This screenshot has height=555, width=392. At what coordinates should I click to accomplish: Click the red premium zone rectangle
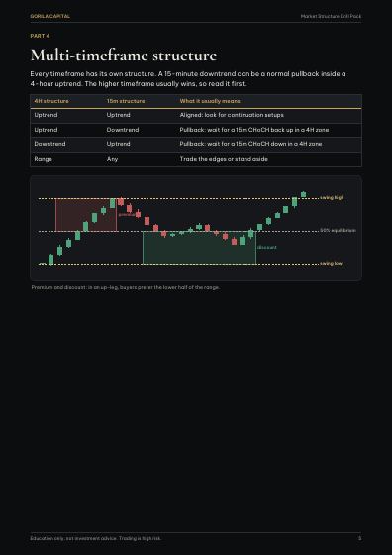86,215
